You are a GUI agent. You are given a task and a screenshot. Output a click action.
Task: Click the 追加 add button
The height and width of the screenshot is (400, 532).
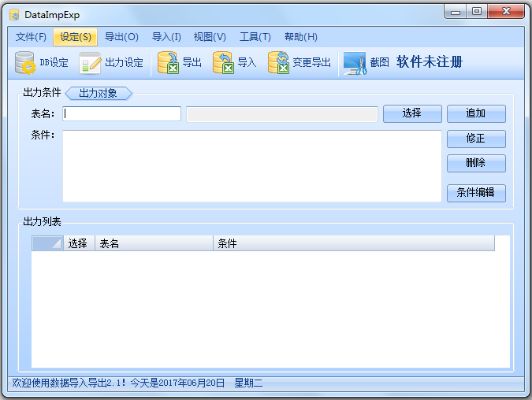tap(476, 113)
